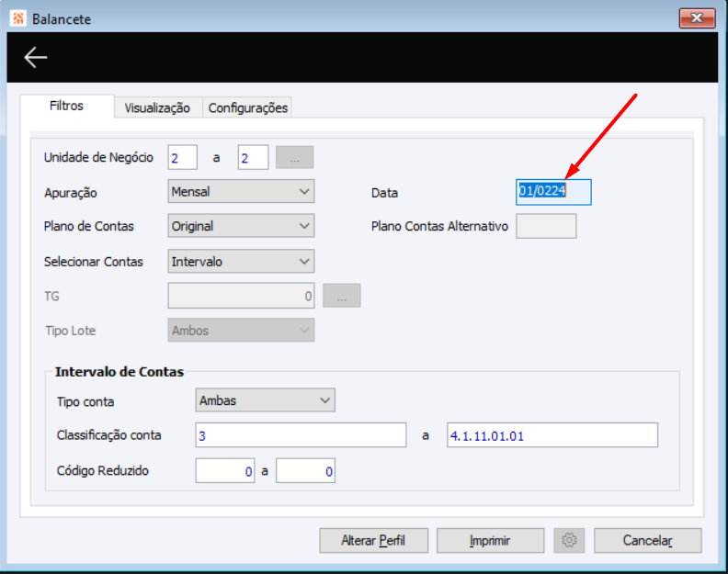
Task: Click the Apuração label
Action: [x=71, y=193]
